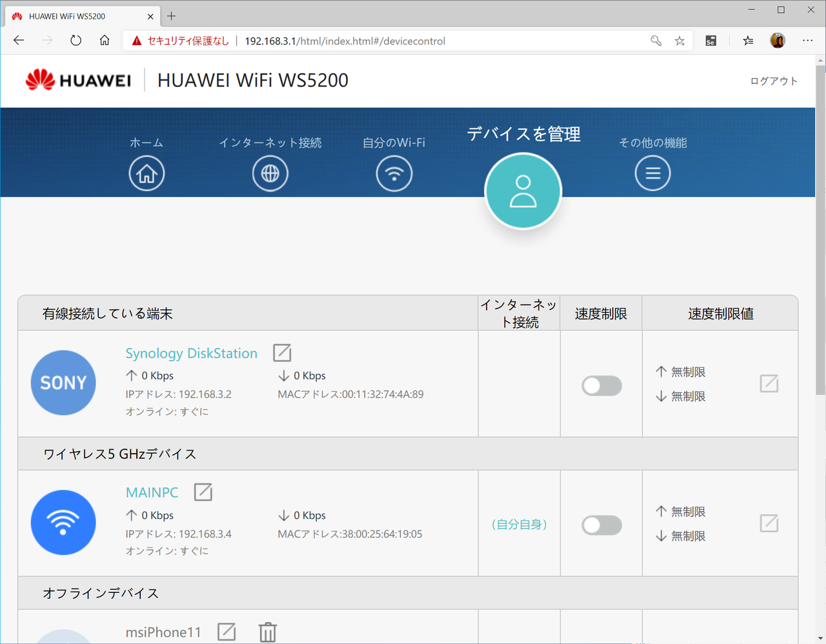Click the オフラインデバイス section header

[101, 593]
